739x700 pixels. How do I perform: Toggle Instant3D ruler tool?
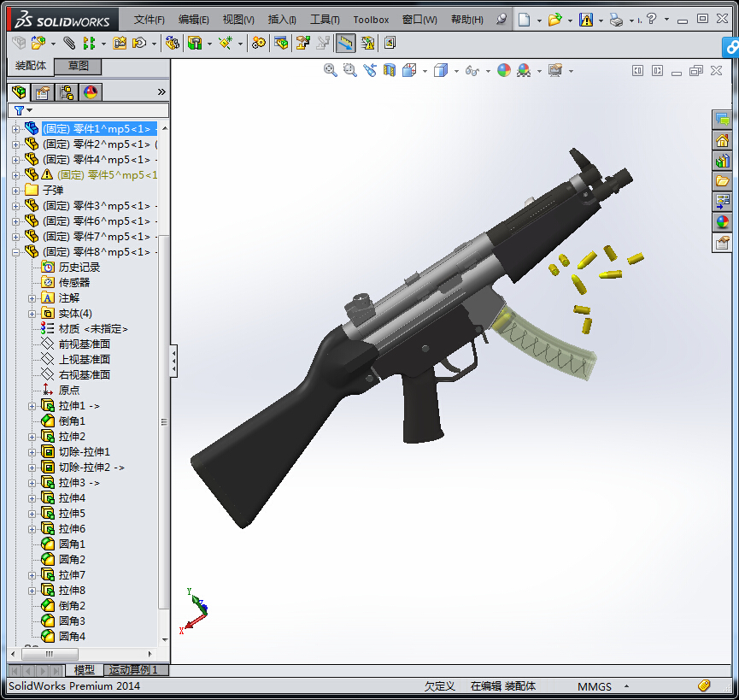[345, 43]
